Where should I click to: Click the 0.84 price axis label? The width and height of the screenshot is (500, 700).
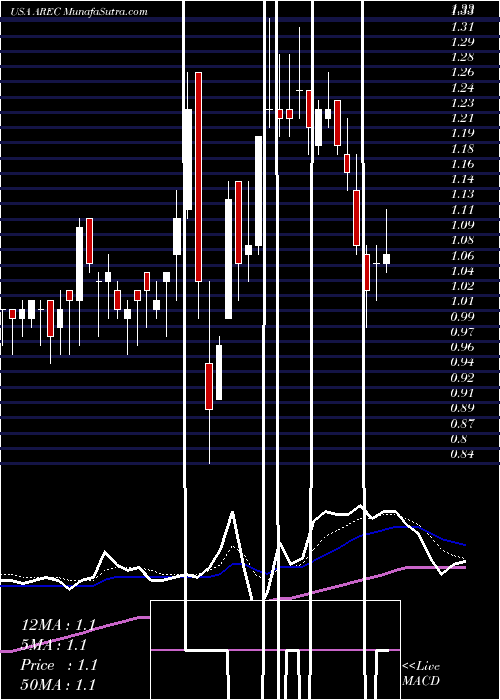462,454
